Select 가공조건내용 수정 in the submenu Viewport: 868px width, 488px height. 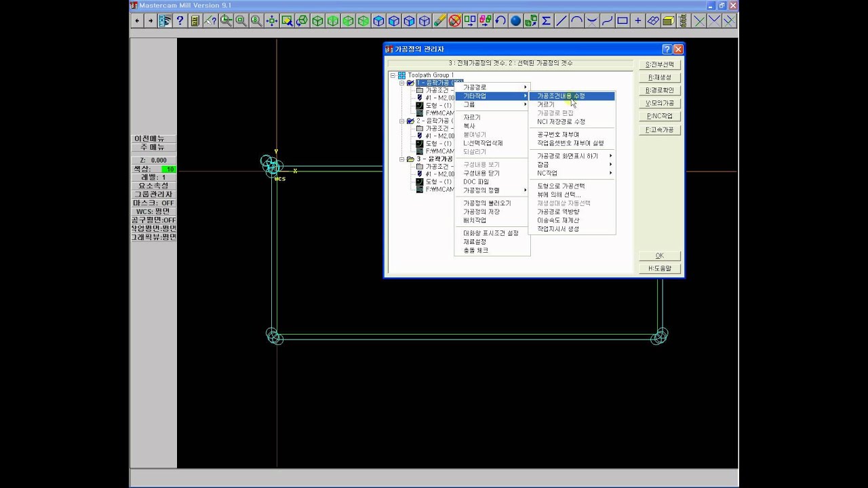tap(572, 96)
